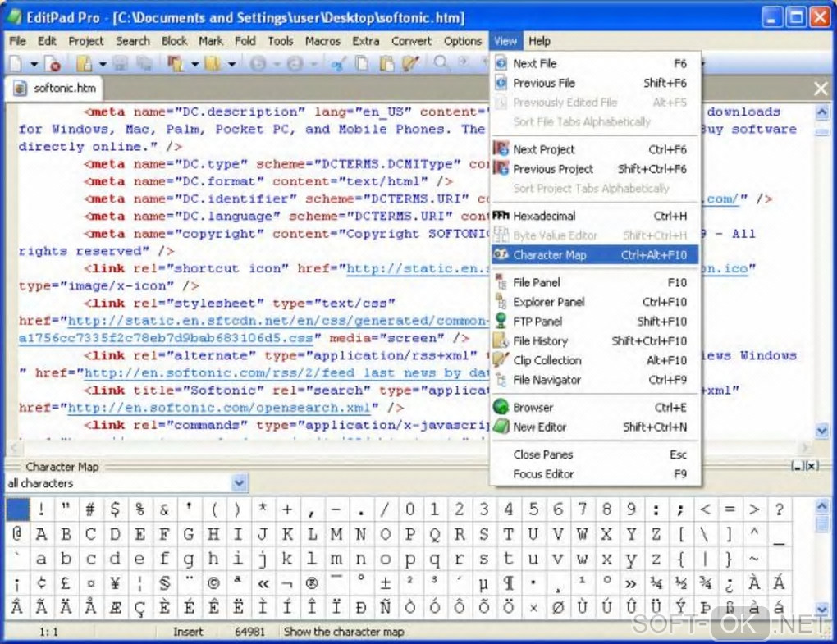This screenshot has width=837, height=644.
Task: Click editor scrollbar up arrow
Action: tap(822, 112)
